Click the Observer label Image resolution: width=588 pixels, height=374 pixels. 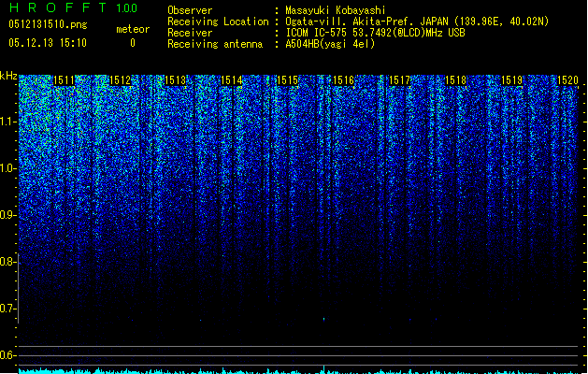190,10
